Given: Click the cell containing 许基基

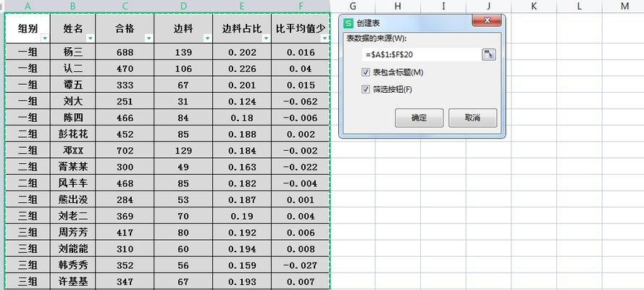Looking at the screenshot, I should tap(73, 282).
